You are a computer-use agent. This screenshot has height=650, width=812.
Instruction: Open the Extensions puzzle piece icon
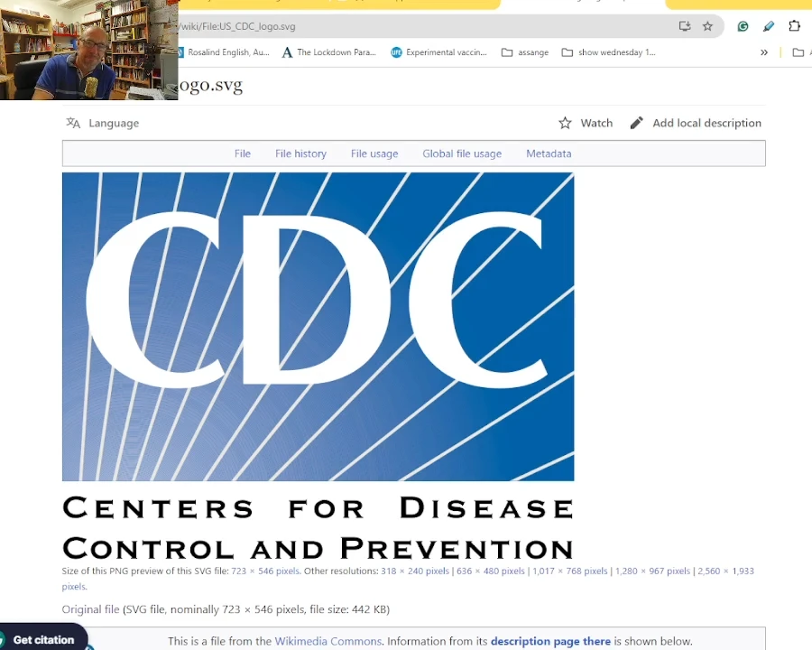coord(794,26)
